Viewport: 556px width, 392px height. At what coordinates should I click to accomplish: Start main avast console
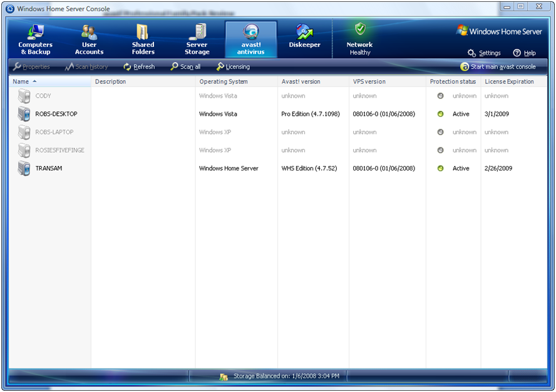(498, 67)
